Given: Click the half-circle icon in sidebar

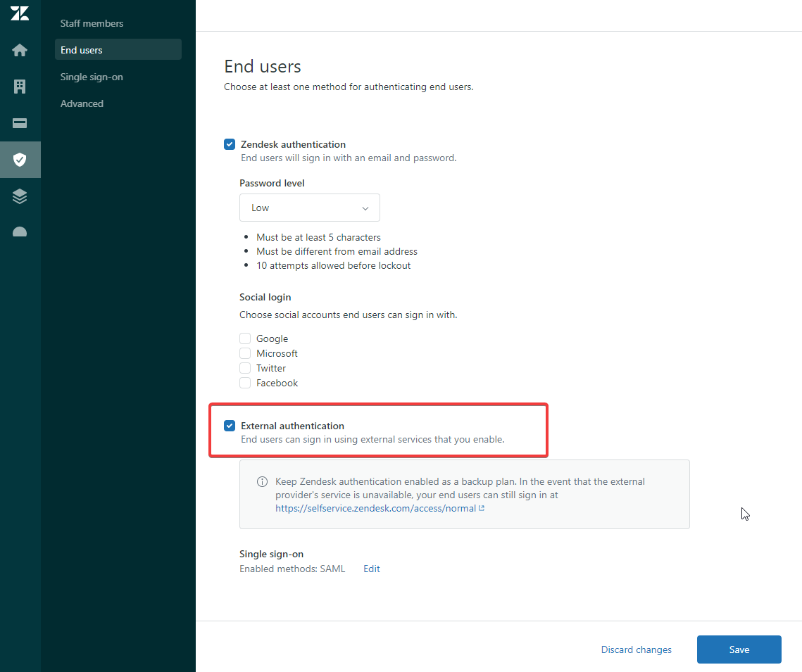Looking at the screenshot, I should tap(20, 232).
